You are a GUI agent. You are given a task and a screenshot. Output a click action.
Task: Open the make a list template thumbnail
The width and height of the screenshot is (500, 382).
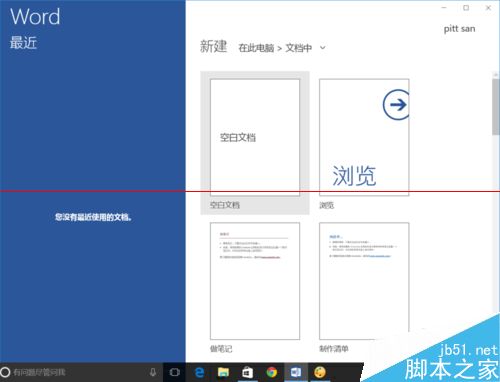364,281
